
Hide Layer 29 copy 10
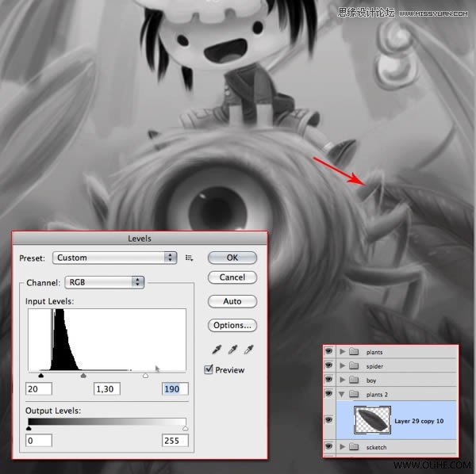coord(328,420)
